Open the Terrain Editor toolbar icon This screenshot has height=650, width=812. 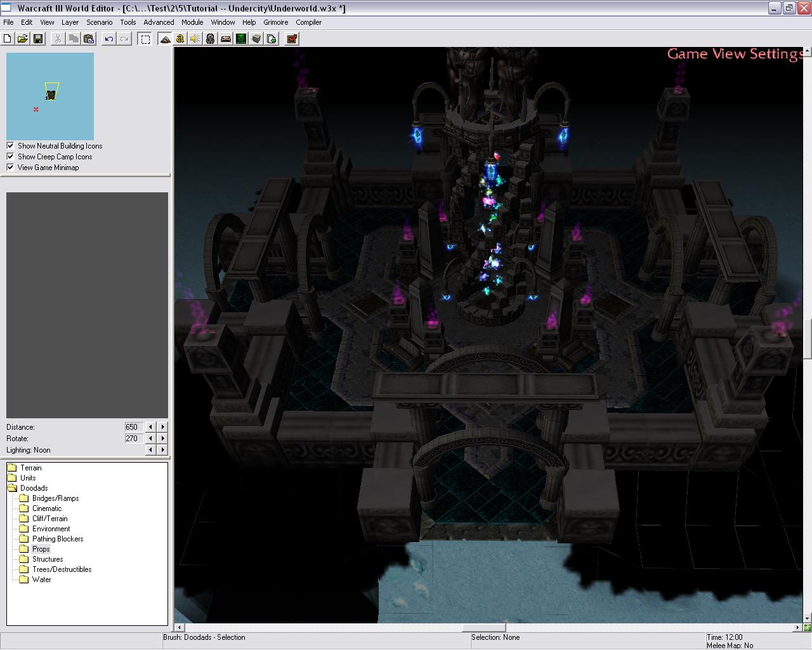165,39
